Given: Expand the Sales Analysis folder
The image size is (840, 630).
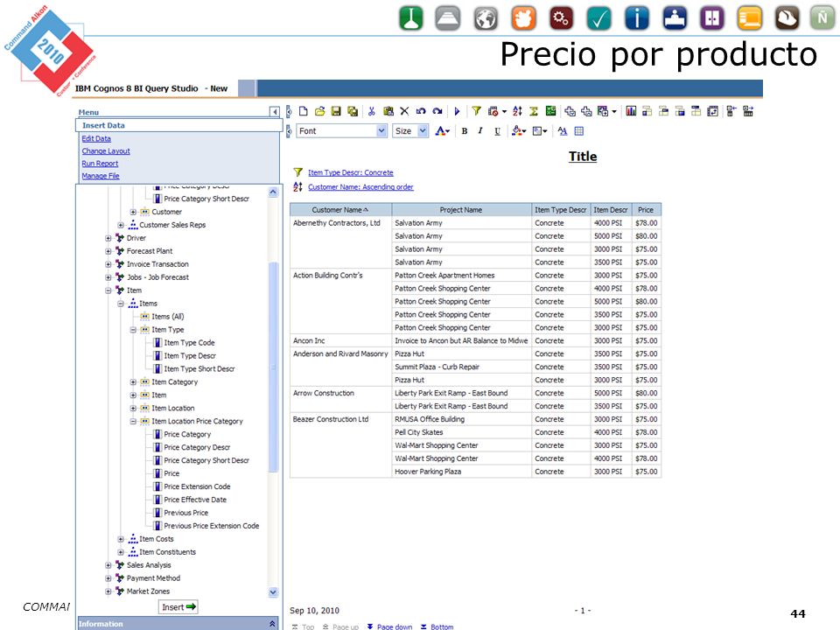Looking at the screenshot, I should [108, 565].
